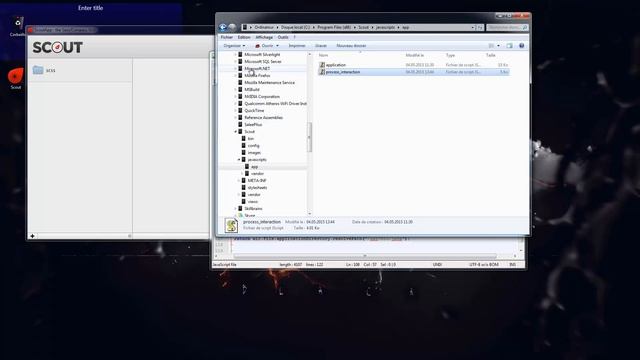Select the scss project folder in Scout

pyautogui.click(x=80, y=70)
